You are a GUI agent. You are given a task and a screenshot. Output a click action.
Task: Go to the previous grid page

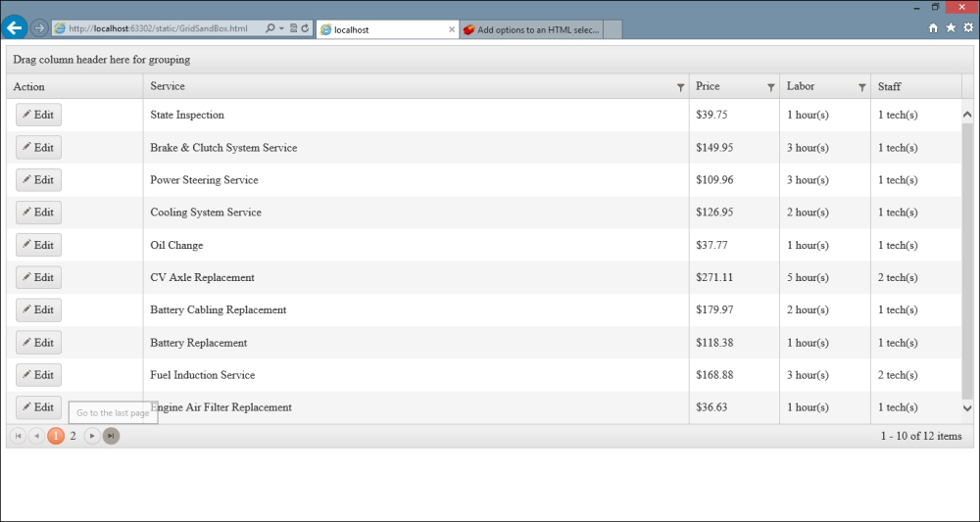[x=37, y=436]
